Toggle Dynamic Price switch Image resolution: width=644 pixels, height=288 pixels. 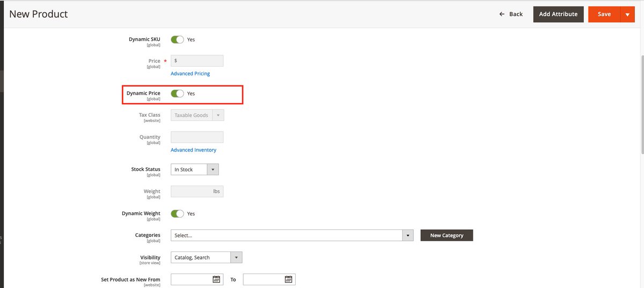tap(177, 93)
